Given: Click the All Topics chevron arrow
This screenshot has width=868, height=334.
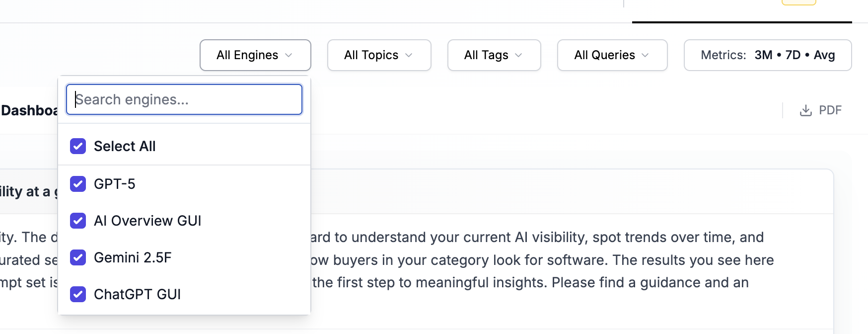Looking at the screenshot, I should (409, 55).
